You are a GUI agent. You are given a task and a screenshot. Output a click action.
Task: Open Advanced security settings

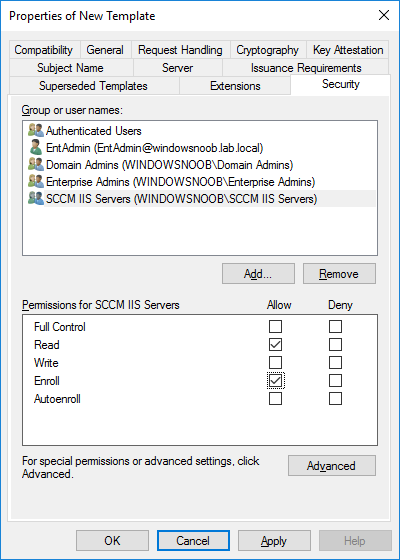[x=332, y=465]
